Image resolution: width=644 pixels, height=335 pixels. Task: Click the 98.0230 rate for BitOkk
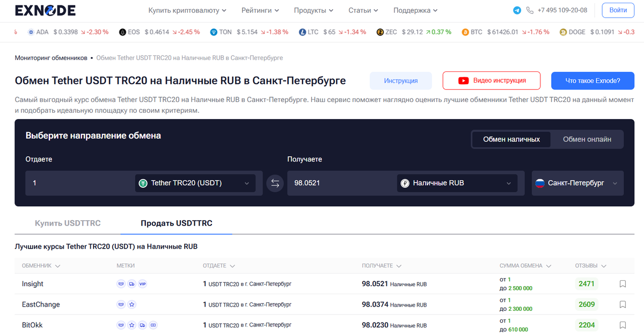tap(375, 325)
